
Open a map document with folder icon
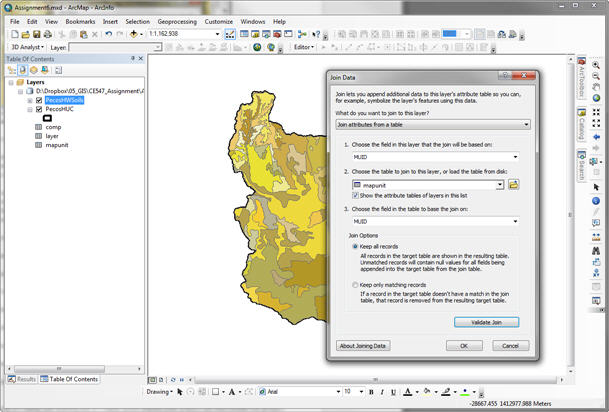click(x=25, y=34)
